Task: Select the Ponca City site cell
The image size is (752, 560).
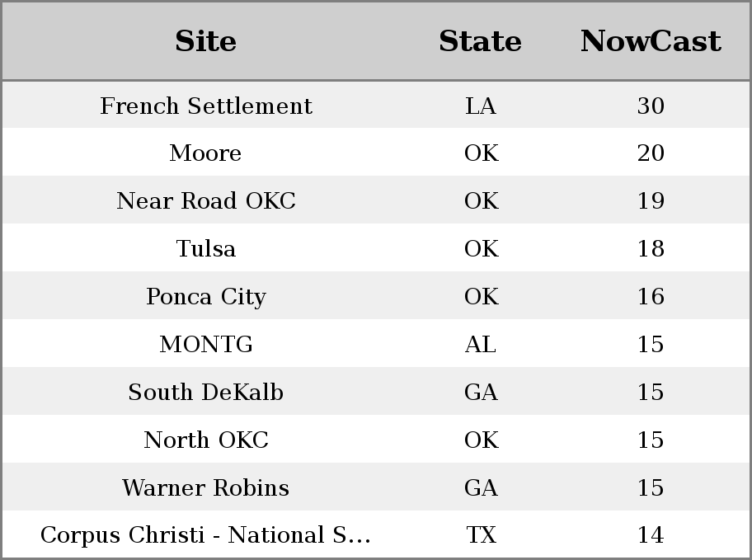Action: [x=206, y=297]
